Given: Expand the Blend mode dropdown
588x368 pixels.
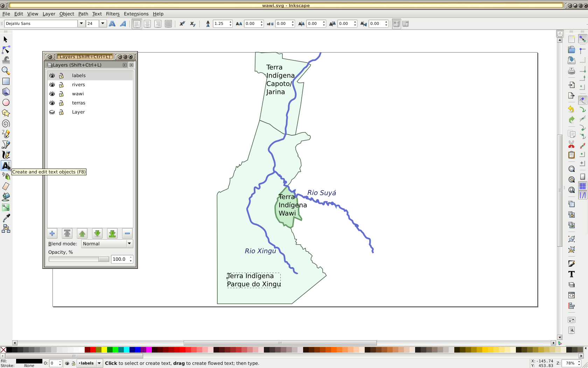Looking at the screenshot, I should point(129,244).
